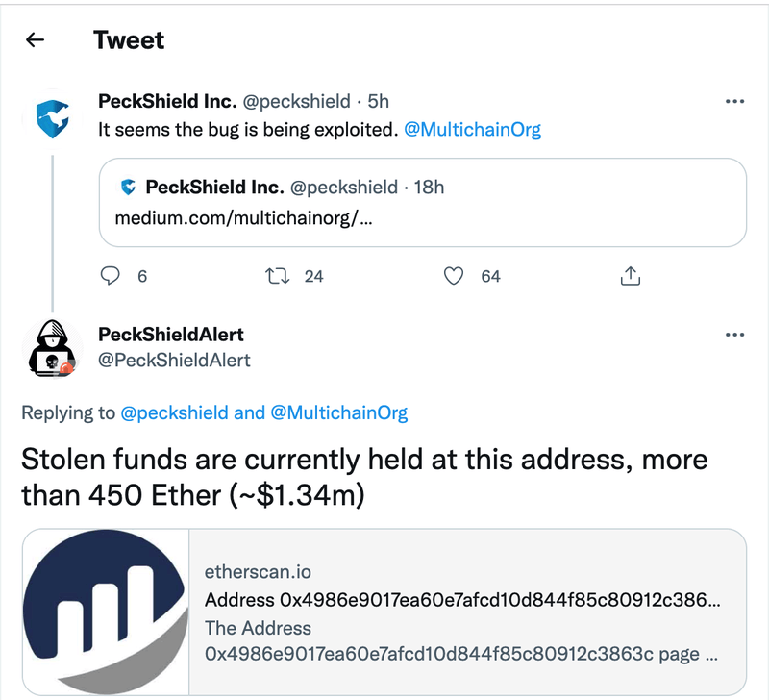This screenshot has width=769, height=700.
Task: Click the @PeckShieldAlert handle
Action: coord(174,360)
